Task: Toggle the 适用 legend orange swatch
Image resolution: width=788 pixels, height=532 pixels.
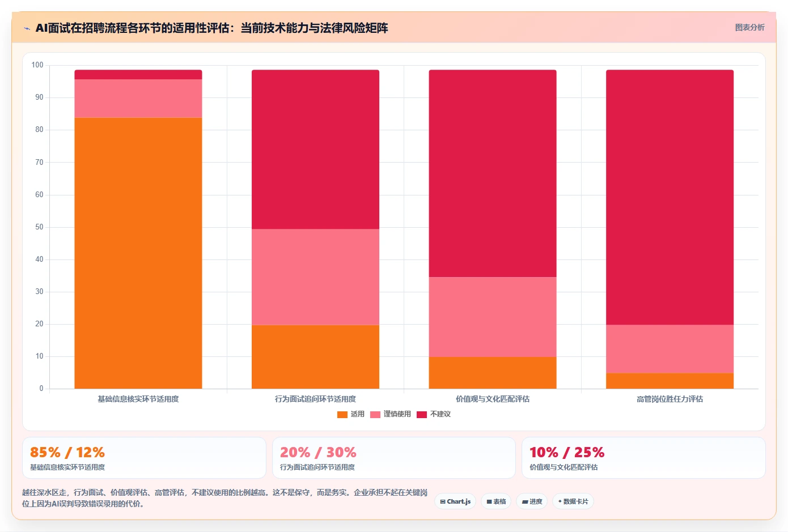Action: coord(342,415)
